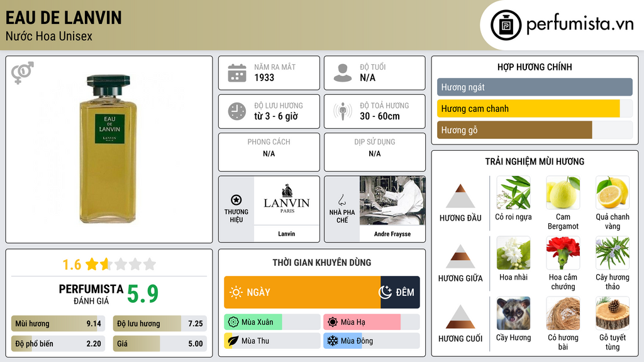Open the Andre Fraysse perfumer photo

click(392, 201)
